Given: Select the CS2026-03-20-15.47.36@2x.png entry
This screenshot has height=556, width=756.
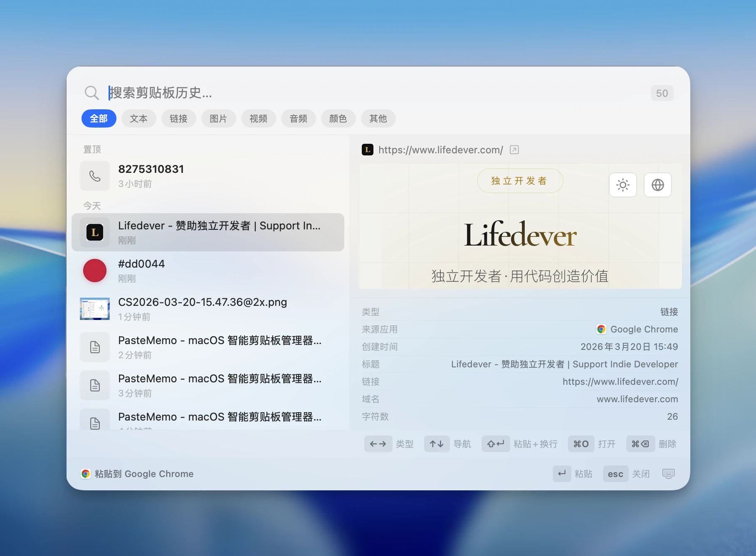Looking at the screenshot, I should pyautogui.click(x=208, y=309).
